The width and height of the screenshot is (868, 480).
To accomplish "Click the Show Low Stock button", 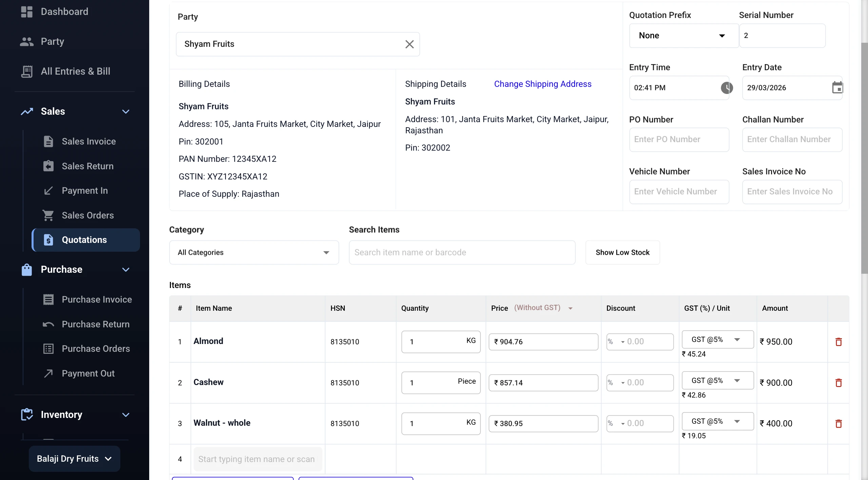I will coord(623,252).
